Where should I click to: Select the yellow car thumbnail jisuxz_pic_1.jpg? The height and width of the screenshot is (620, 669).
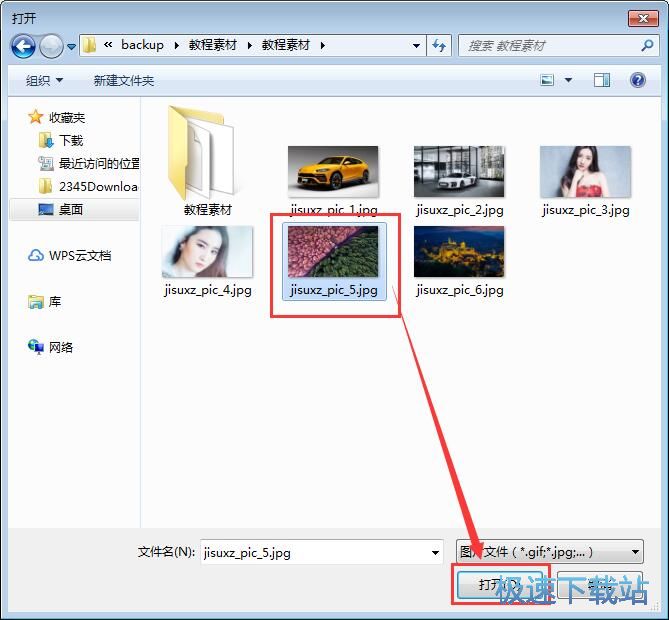333,172
